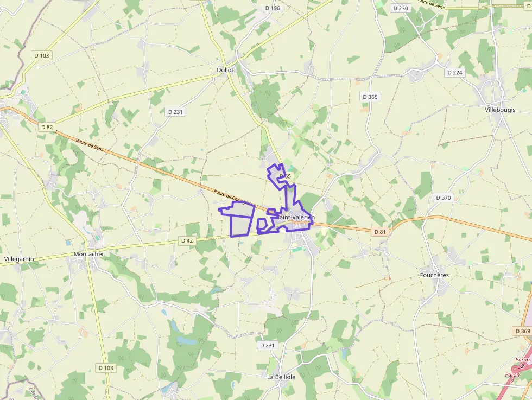Click the Fouchères village label

pyautogui.click(x=434, y=275)
